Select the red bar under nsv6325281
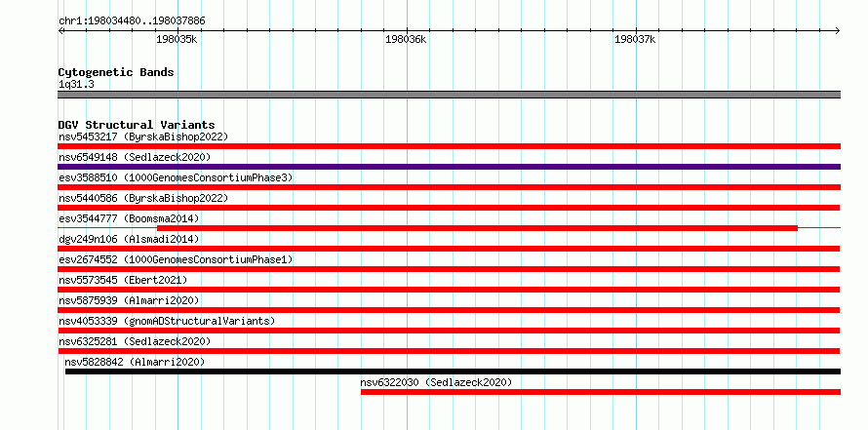Screen dimensions: 868x430 coord(449,351)
